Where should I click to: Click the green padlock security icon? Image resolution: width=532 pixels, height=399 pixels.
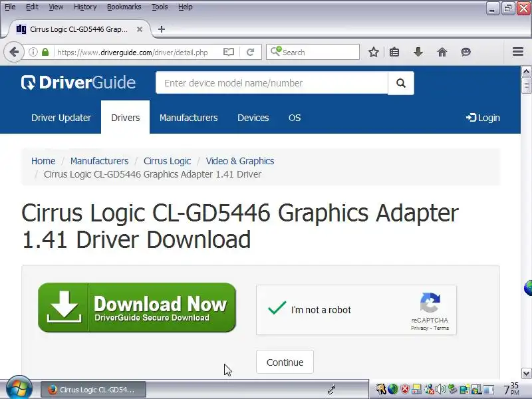[45, 52]
